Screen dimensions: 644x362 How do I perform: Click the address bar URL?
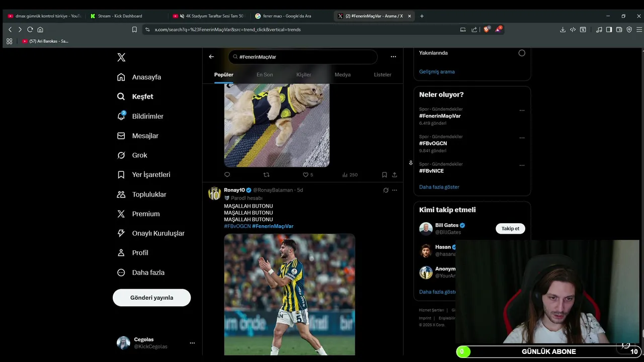point(228,30)
